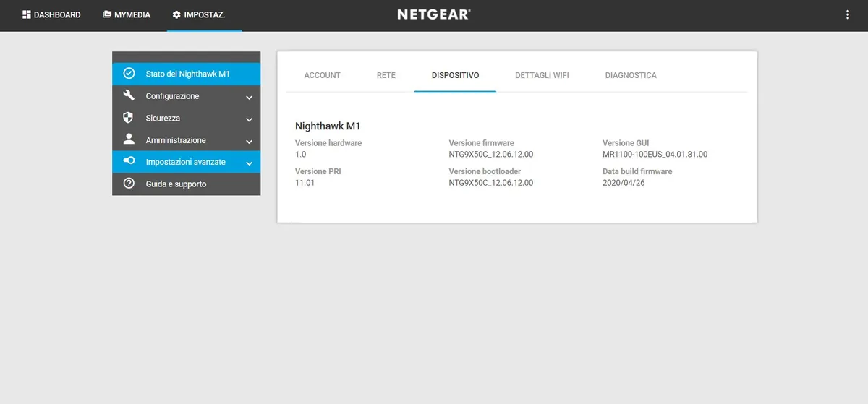The width and height of the screenshot is (868, 404).
Task: Click the Versione bootloader label
Action: [x=485, y=171]
